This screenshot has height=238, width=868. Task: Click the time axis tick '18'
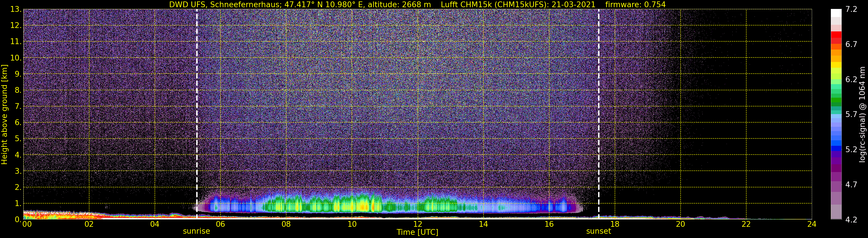click(x=614, y=224)
